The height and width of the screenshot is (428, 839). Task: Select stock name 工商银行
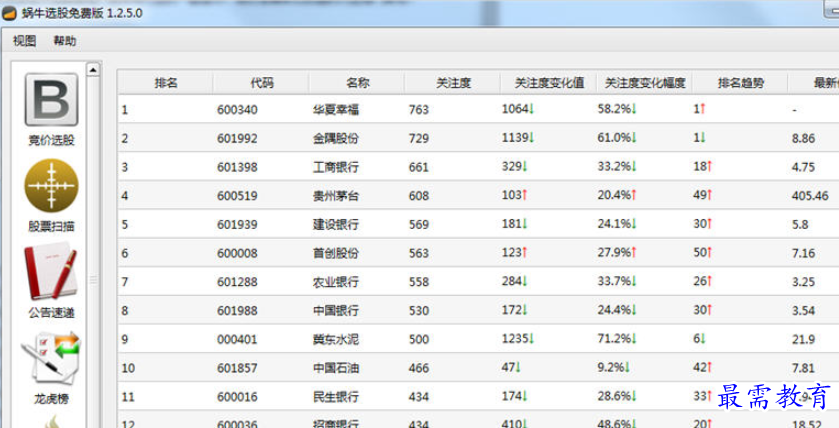tap(336, 167)
